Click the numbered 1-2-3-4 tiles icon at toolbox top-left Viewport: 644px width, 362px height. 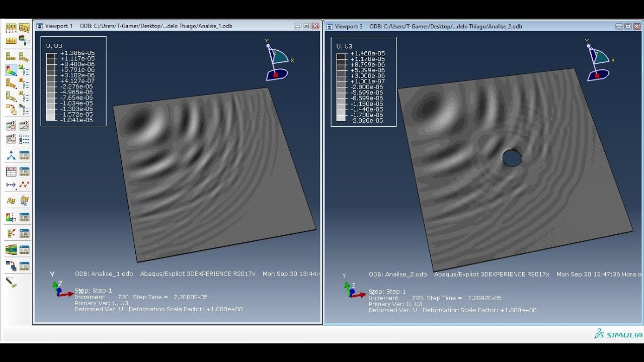[11, 27]
